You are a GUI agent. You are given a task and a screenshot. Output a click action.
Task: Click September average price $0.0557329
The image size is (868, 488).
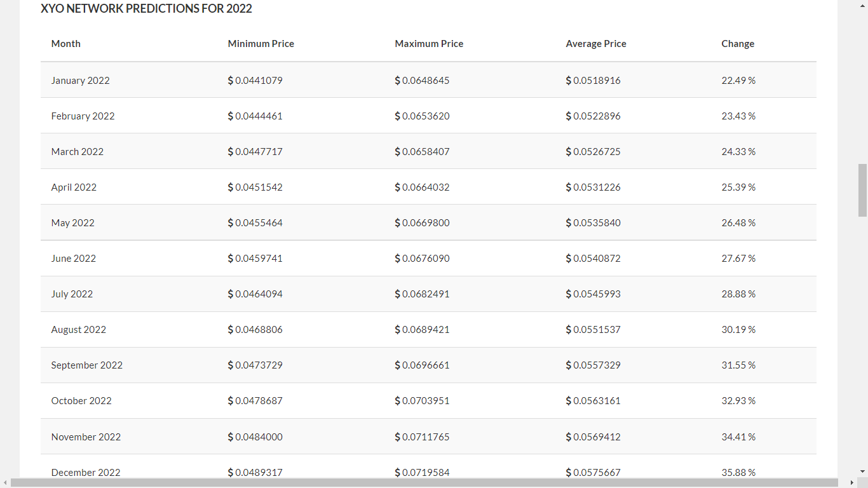coord(593,365)
